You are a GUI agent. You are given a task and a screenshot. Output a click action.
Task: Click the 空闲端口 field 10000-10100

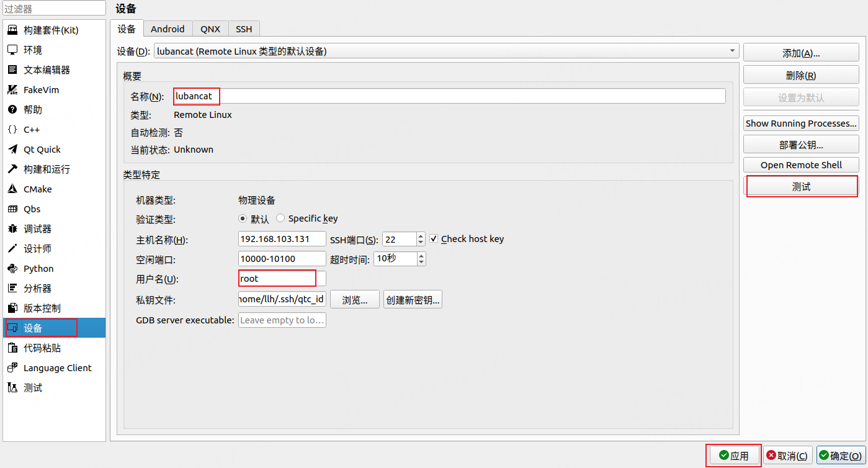coord(282,259)
